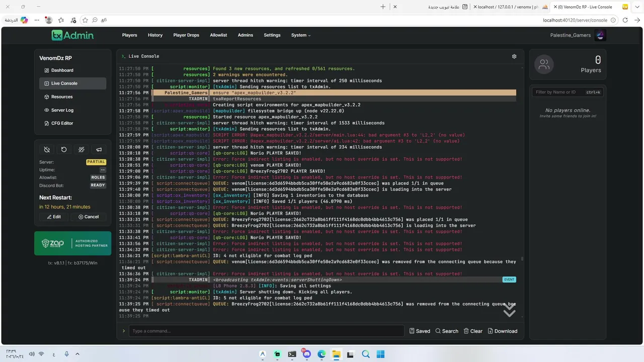Screen dimensions: 644x362
Task: Click the Palestine_Gamers avatar image
Action: [x=600, y=35]
